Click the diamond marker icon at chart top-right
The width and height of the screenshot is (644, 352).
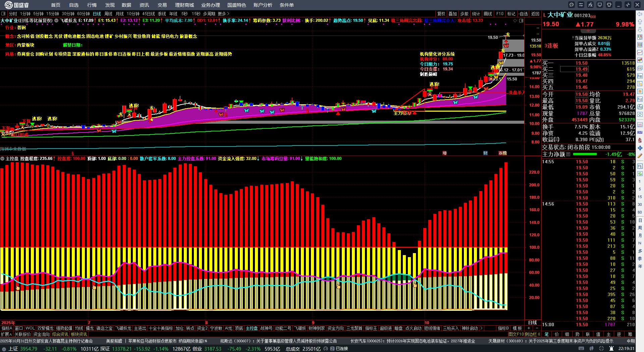515,21
